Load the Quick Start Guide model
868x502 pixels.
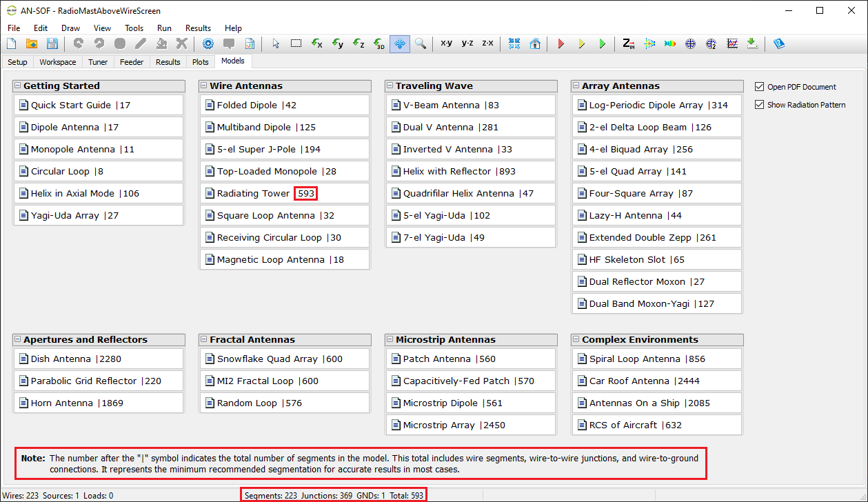99,106
